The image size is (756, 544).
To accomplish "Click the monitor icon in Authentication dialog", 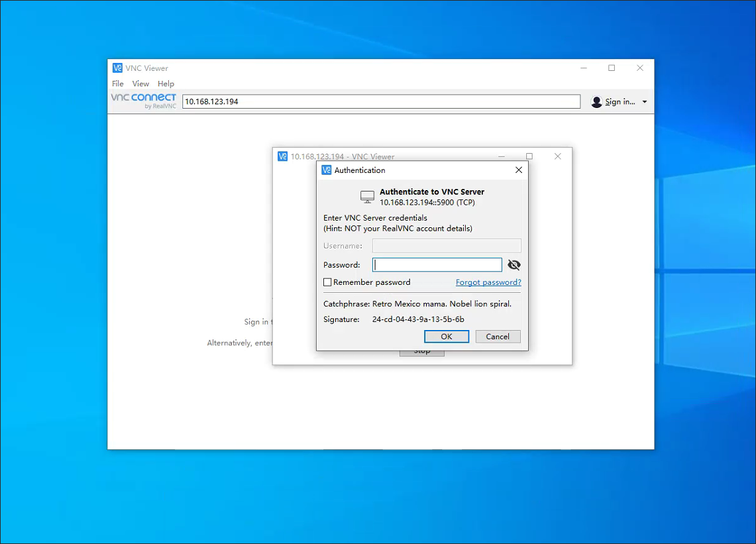I will point(367,197).
